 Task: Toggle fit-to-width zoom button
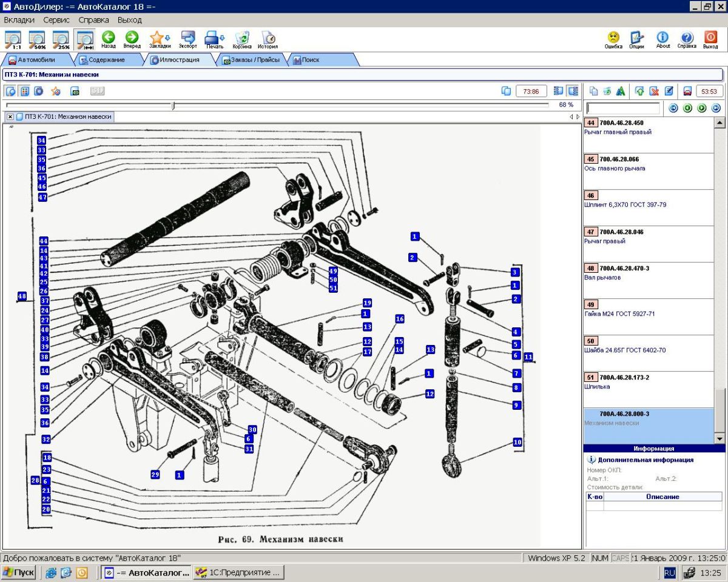point(84,39)
